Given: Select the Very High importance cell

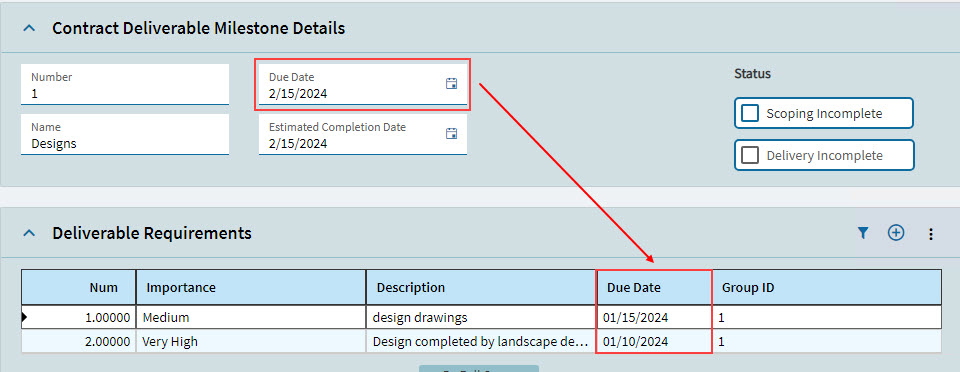Looking at the screenshot, I should click(x=251, y=341).
